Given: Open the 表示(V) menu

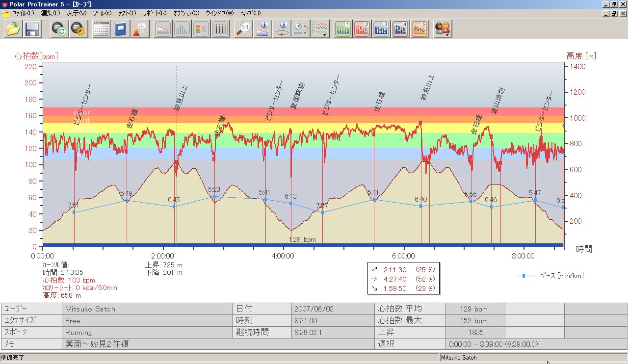Looking at the screenshot, I should (76, 13).
